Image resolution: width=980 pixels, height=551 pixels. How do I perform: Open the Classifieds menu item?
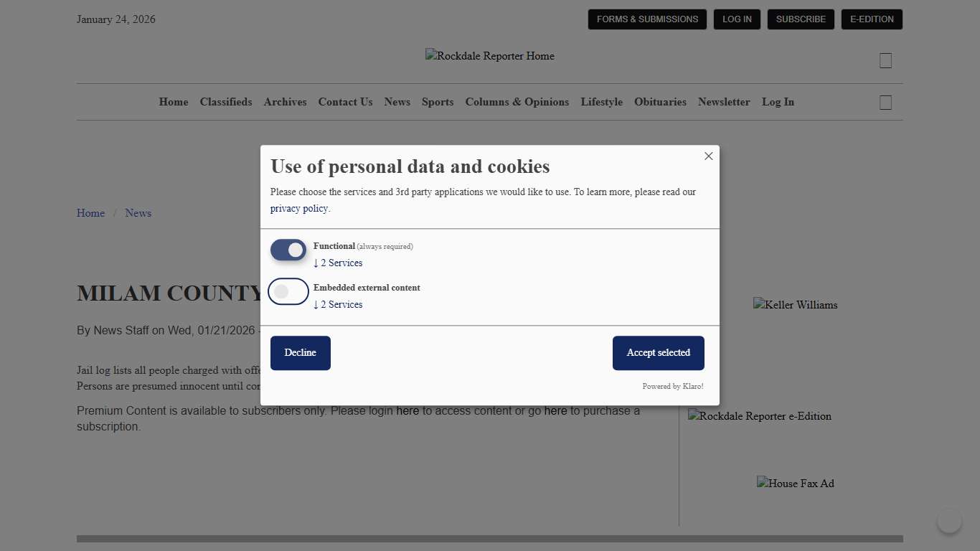tap(226, 102)
